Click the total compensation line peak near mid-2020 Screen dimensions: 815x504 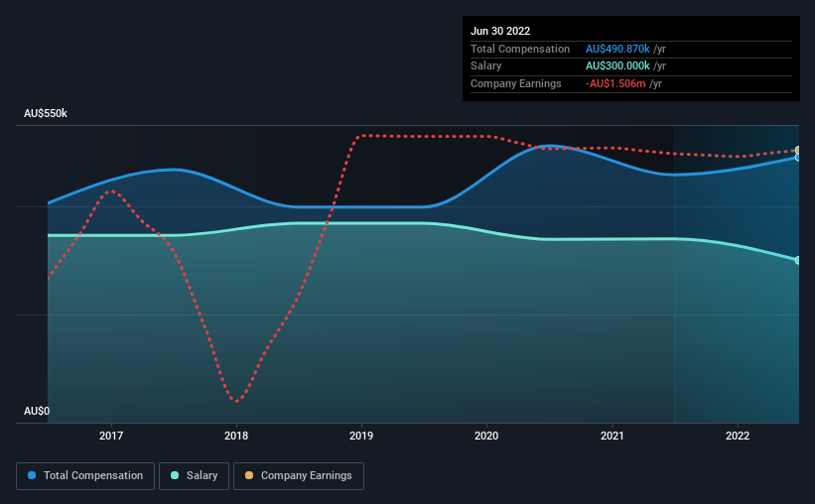coord(549,146)
